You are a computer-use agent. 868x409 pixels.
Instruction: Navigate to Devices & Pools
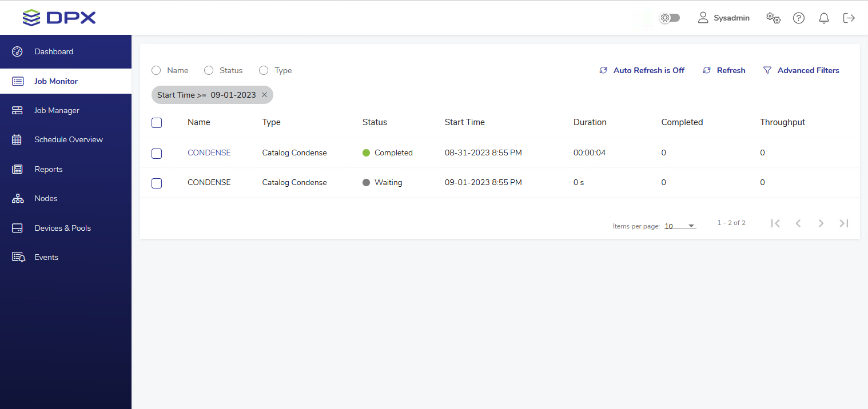pyautogui.click(x=62, y=228)
